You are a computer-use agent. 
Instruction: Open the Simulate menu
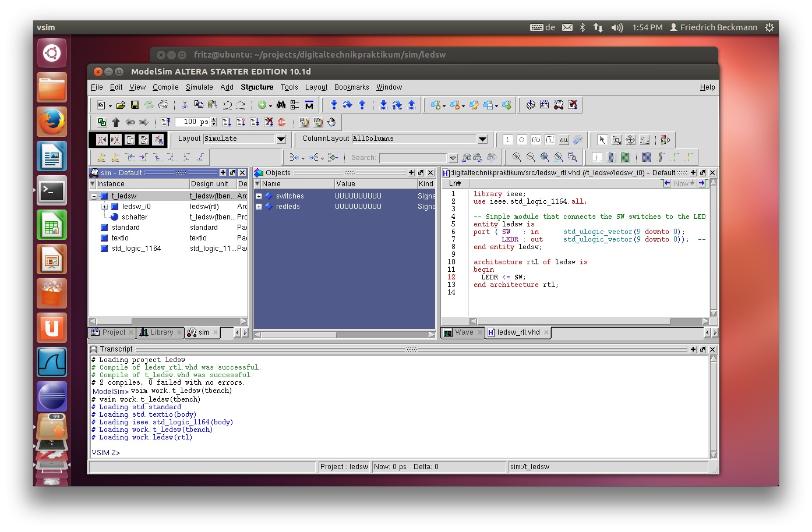pos(199,87)
